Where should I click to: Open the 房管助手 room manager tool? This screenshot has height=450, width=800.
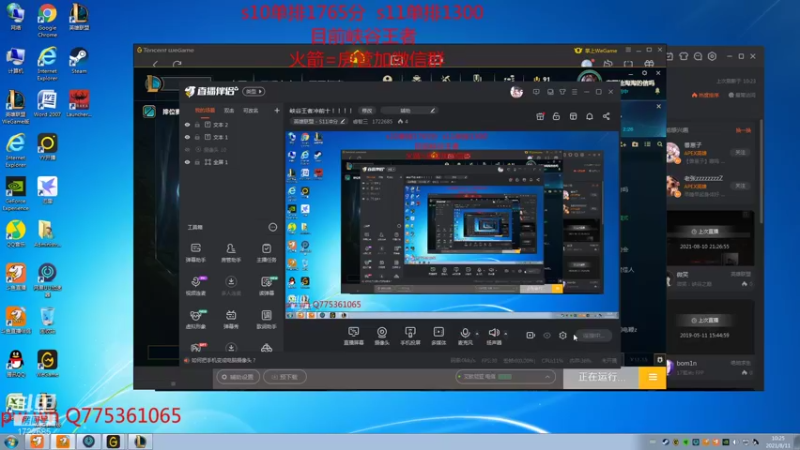click(x=231, y=253)
